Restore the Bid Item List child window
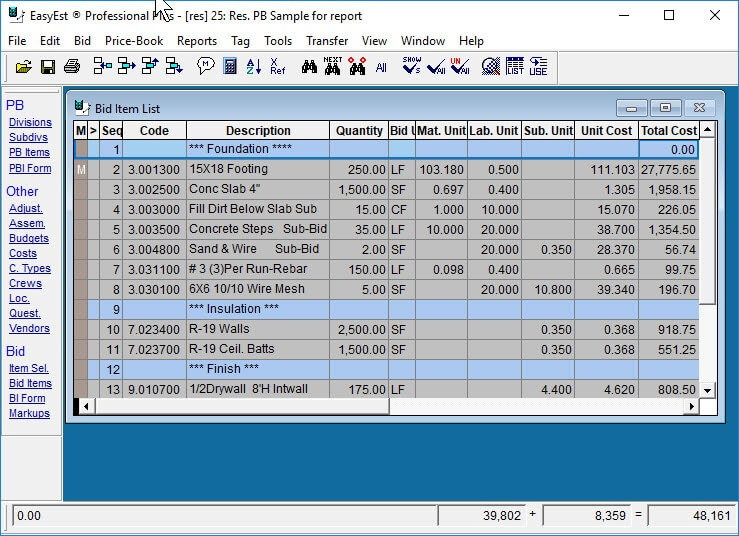 pos(665,108)
